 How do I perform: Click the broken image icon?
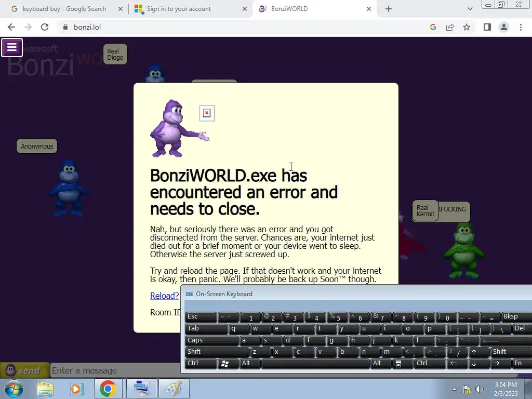click(x=207, y=113)
